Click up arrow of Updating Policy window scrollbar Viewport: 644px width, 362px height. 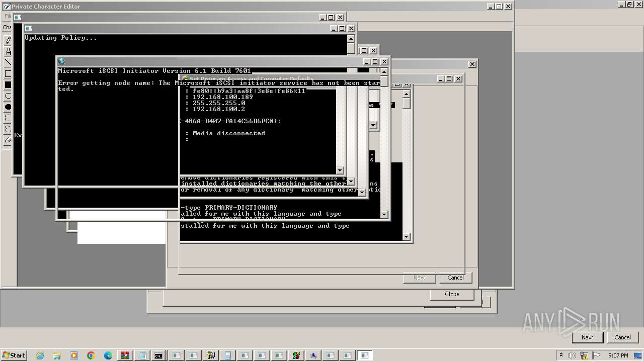[351, 39]
